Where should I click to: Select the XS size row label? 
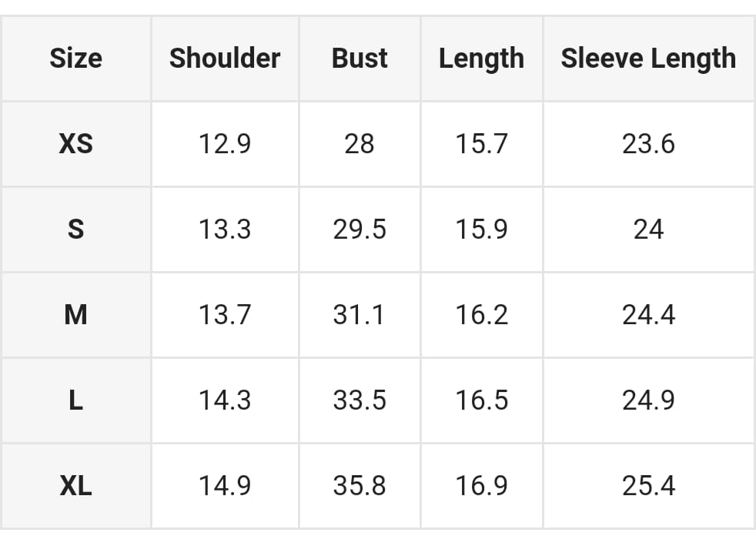(75, 144)
